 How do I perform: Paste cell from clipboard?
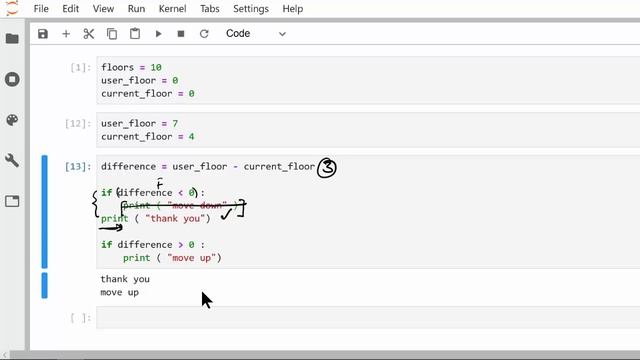(135, 34)
